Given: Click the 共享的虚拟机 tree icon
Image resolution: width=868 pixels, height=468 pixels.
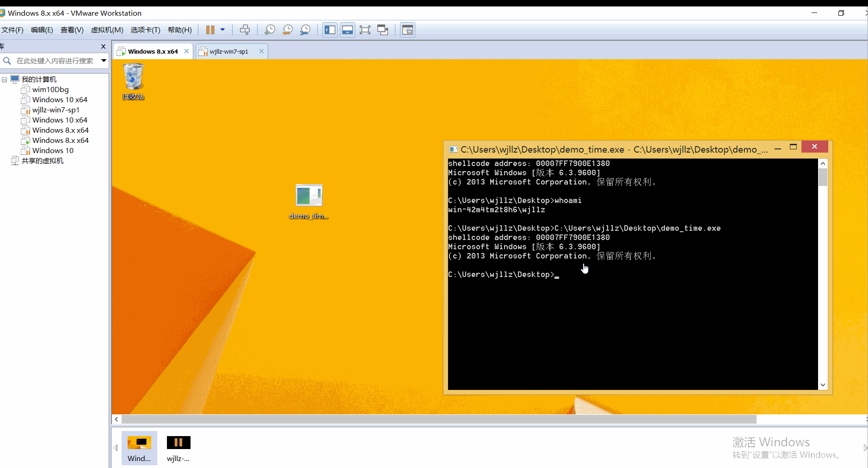Looking at the screenshot, I should (x=15, y=161).
